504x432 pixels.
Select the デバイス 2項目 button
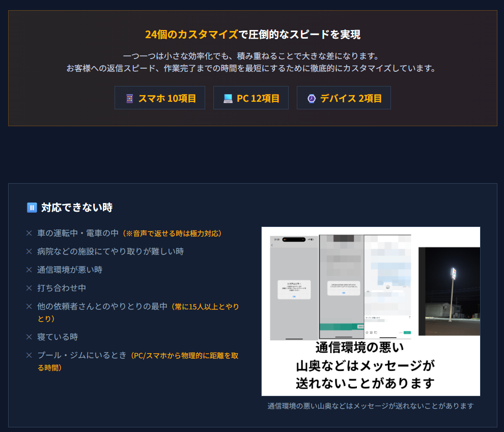click(344, 98)
